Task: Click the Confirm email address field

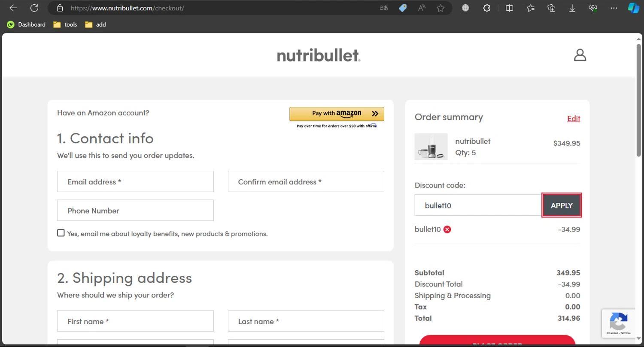Action: (x=306, y=181)
